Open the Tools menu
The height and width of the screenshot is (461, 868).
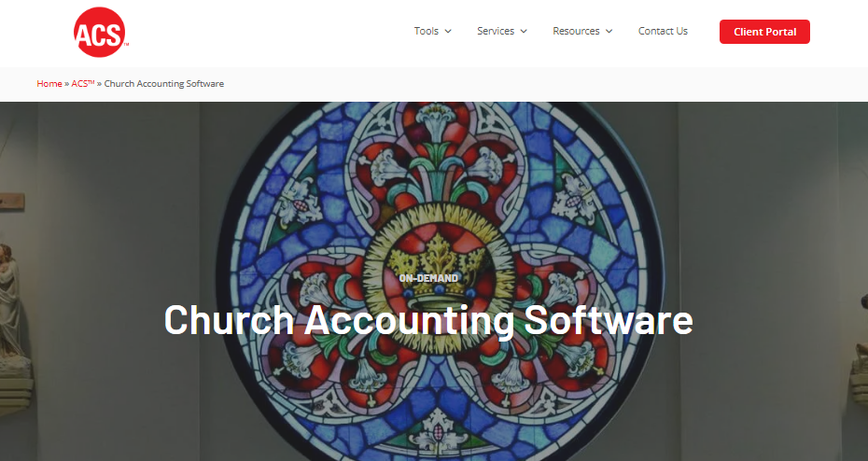(427, 31)
